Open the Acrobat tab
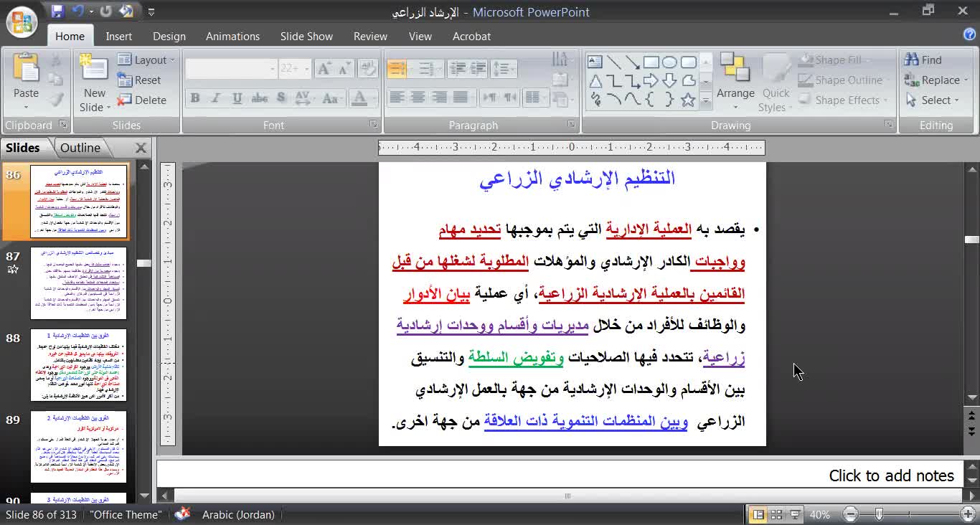 point(471,37)
